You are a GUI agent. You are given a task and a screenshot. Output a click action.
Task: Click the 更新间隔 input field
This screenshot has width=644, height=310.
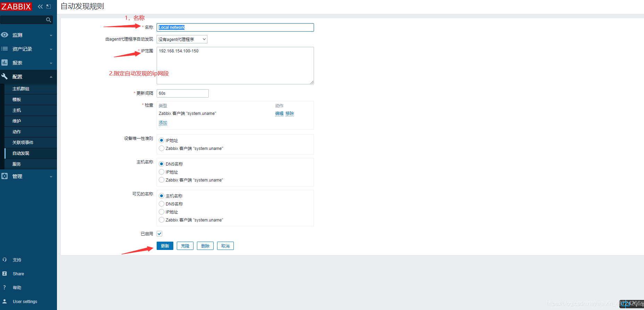tap(183, 93)
